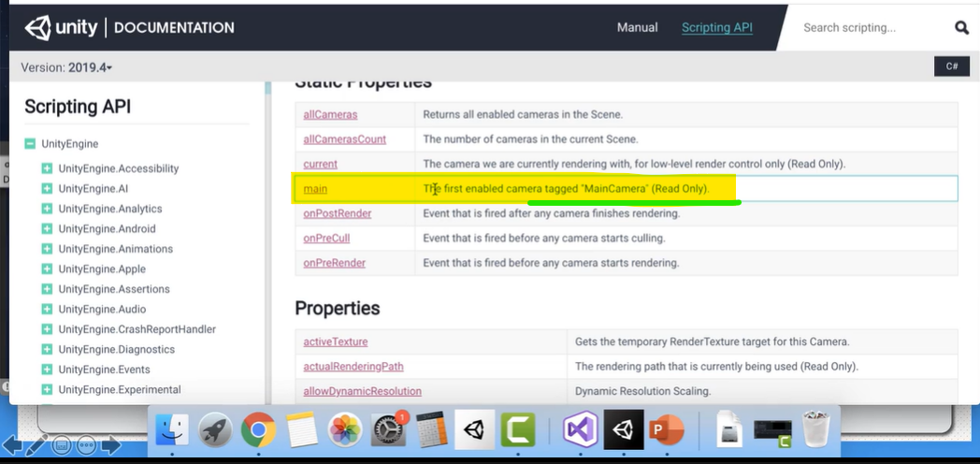Click the Unity logo in the documentation header
This screenshot has width=980, height=464.
point(62,27)
